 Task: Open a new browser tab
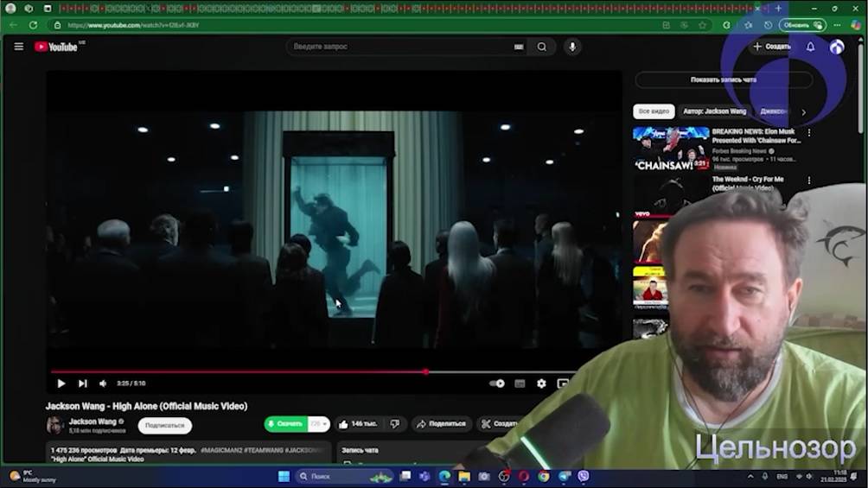coord(778,9)
